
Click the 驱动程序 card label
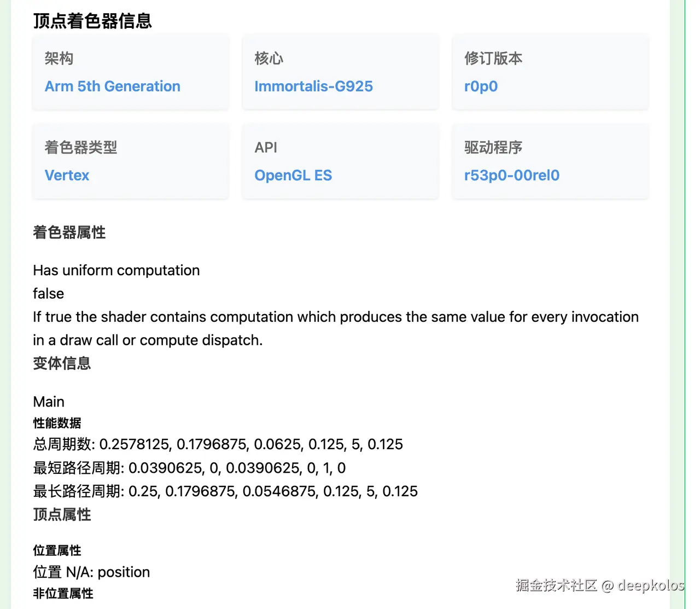click(x=493, y=148)
